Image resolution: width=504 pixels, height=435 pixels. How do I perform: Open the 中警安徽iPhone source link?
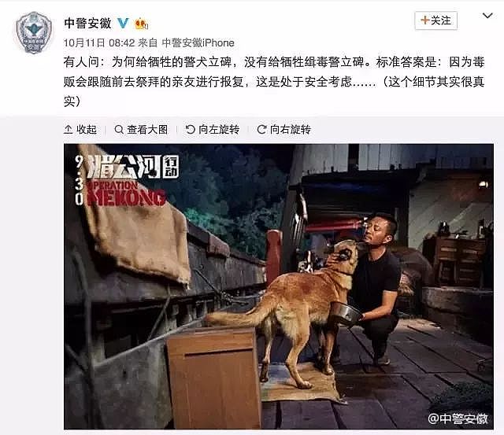click(198, 42)
